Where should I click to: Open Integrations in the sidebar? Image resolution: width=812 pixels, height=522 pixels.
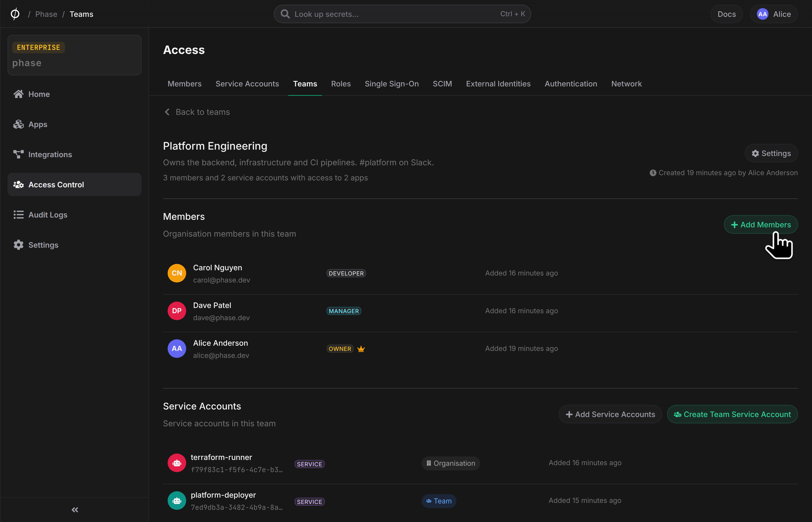click(74, 154)
